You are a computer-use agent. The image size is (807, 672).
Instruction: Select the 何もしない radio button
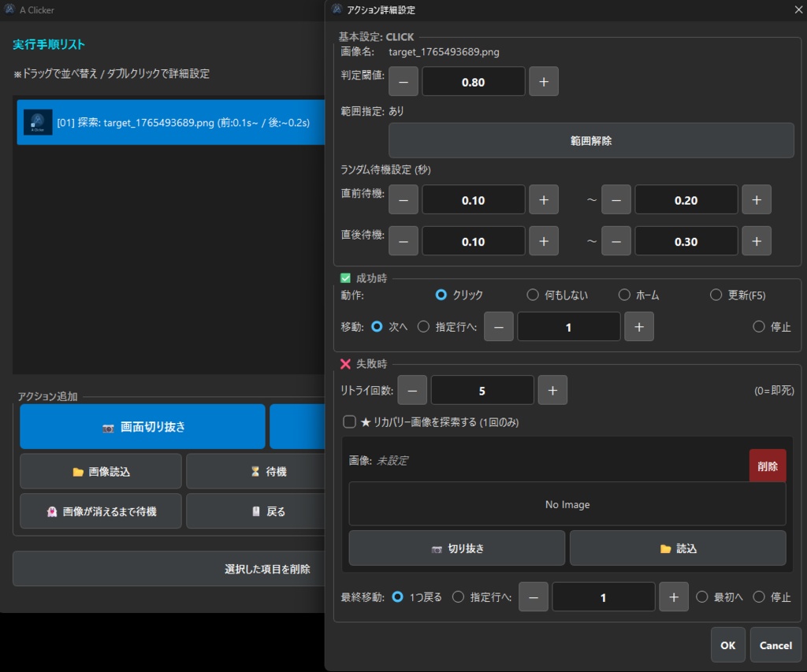point(533,295)
